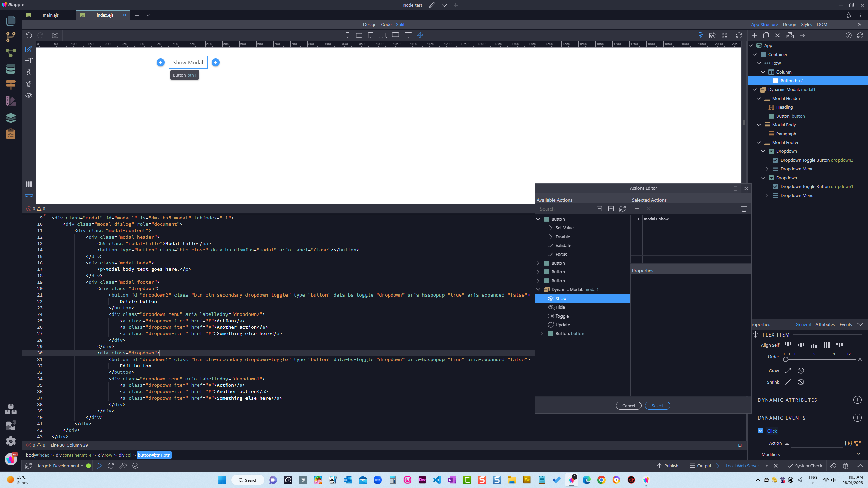Take a page screenshot with the camera icon
Image resolution: width=868 pixels, height=488 pixels.
[55, 35]
